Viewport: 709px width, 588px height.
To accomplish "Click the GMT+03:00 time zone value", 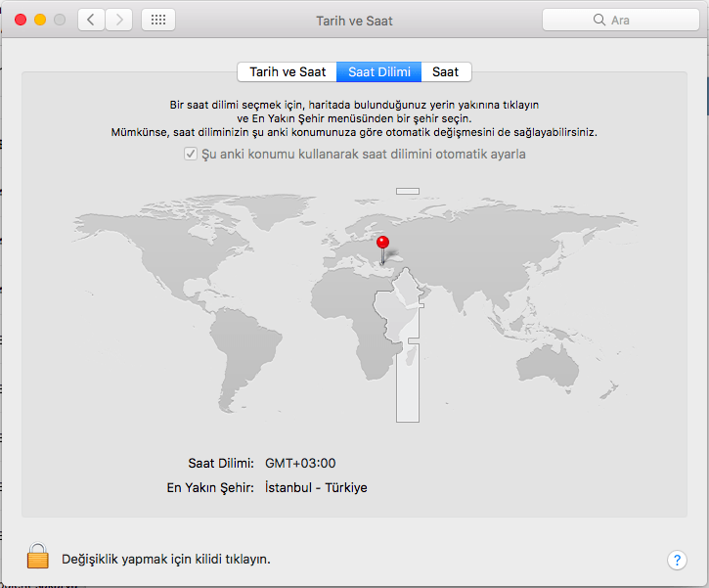I will [x=300, y=463].
